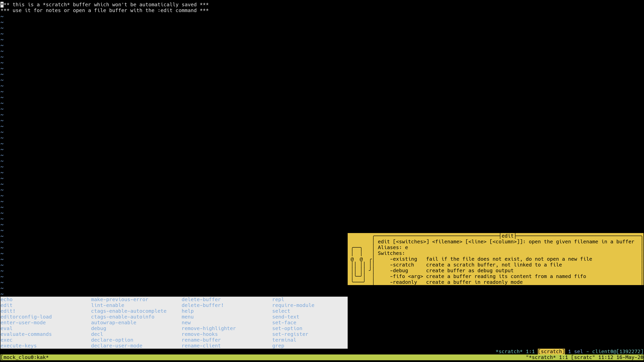Screen dimensions: 644x362
Task: Click the Clippy assistant ASCII icon
Action: click(361, 264)
